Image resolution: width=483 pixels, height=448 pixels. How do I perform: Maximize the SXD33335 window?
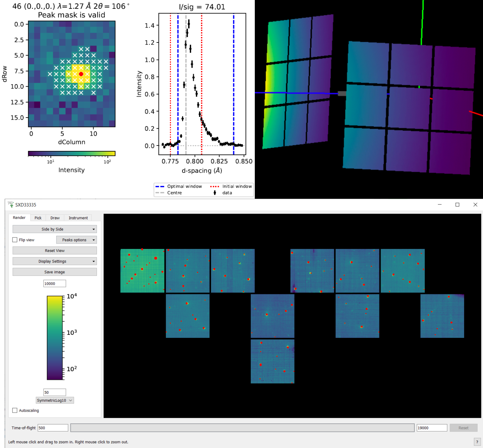(457, 204)
